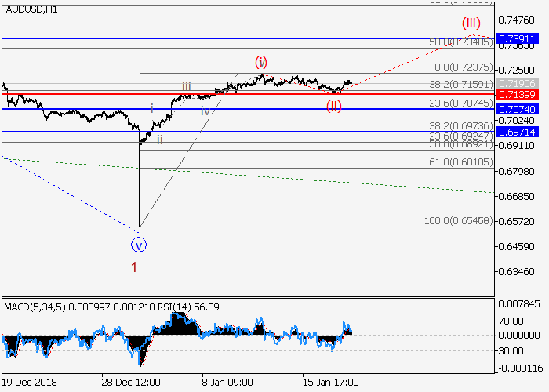
Task: Click the small wave ii label
Action: [x=160, y=140]
